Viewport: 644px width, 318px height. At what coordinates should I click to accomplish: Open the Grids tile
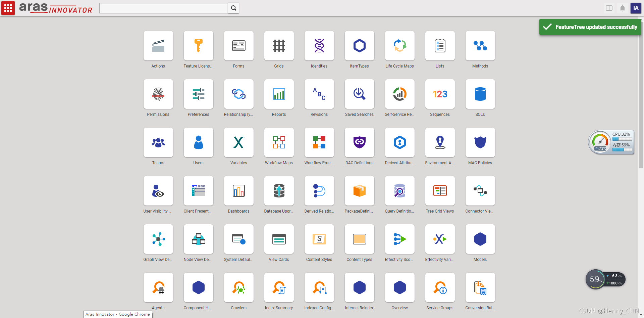point(279,46)
